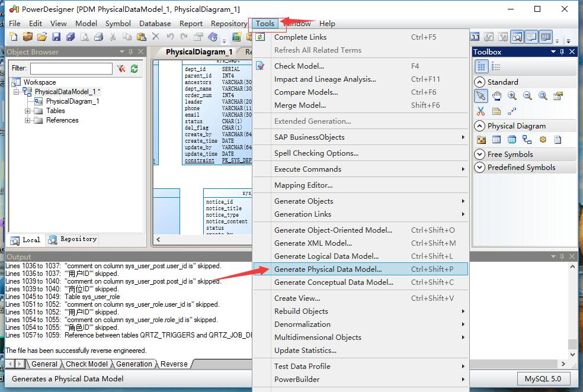Image resolution: width=583 pixels, height=392 pixels.
Task: Choose Generate Physical Data Model menu entry
Action: coord(360,269)
